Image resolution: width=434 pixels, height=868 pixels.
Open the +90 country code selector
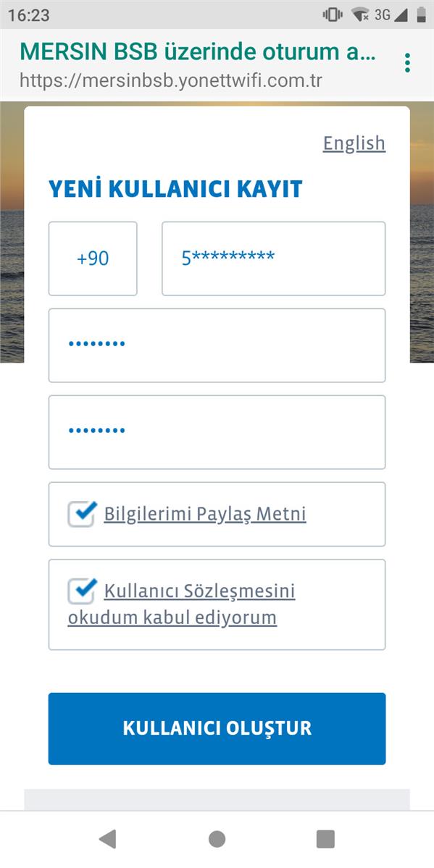[92, 258]
